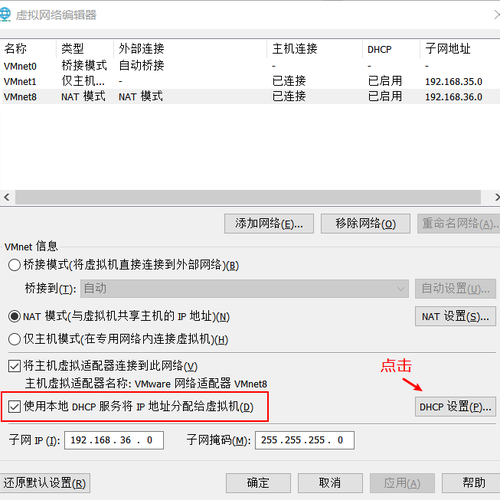Select the VMnet1 host-only network row
The image size is (500, 500).
(250, 81)
